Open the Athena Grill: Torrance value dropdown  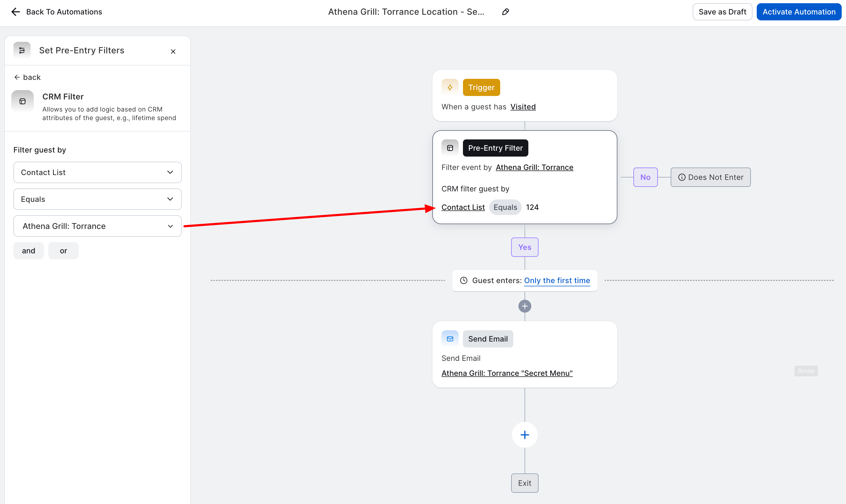97,226
